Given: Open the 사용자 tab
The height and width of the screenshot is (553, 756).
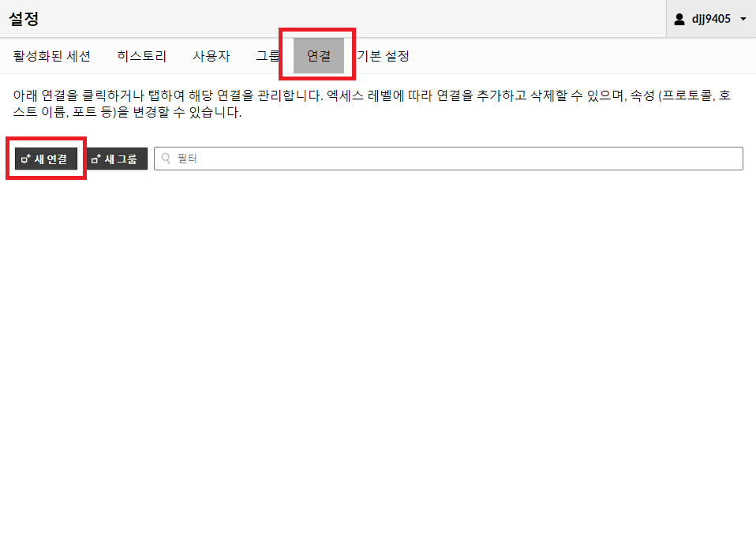Looking at the screenshot, I should click(211, 56).
